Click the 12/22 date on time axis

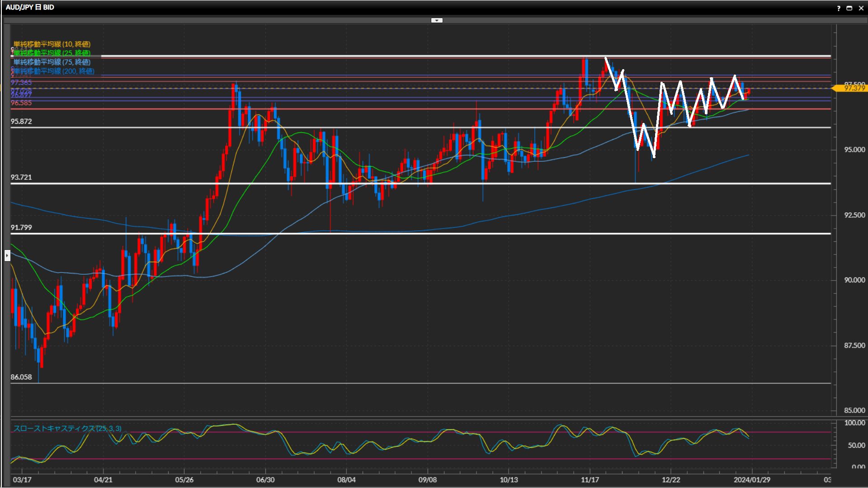click(671, 479)
